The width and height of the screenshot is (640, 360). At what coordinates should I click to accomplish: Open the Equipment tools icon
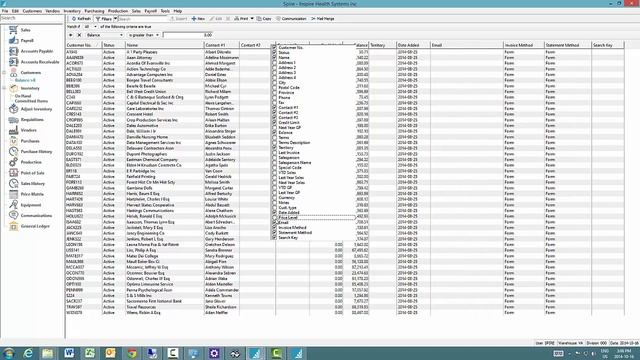(13, 204)
